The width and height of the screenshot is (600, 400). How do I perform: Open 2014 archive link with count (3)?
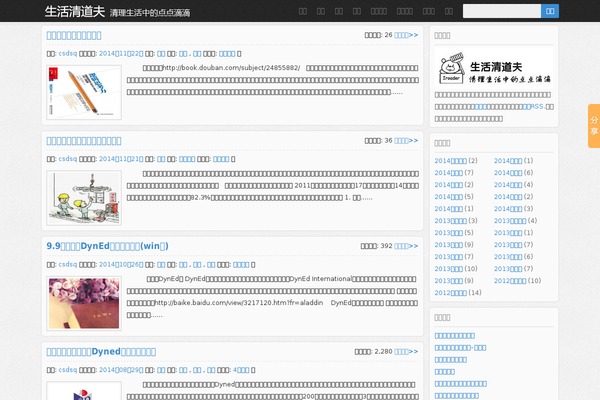click(508, 209)
